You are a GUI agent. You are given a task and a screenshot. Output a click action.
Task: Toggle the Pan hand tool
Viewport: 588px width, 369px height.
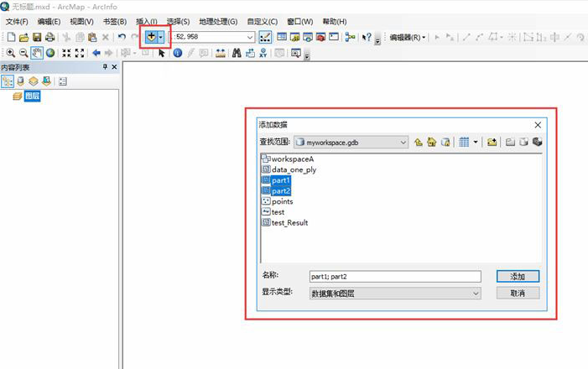pyautogui.click(x=37, y=53)
